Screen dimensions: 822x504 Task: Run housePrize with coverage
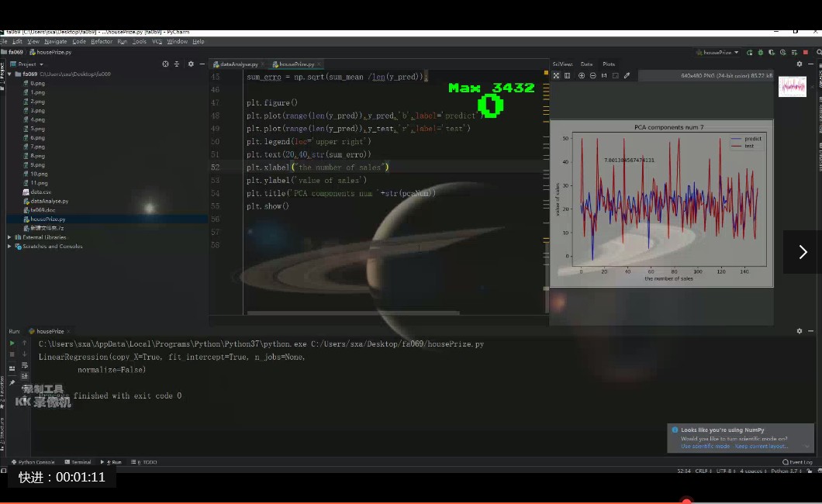pos(772,53)
